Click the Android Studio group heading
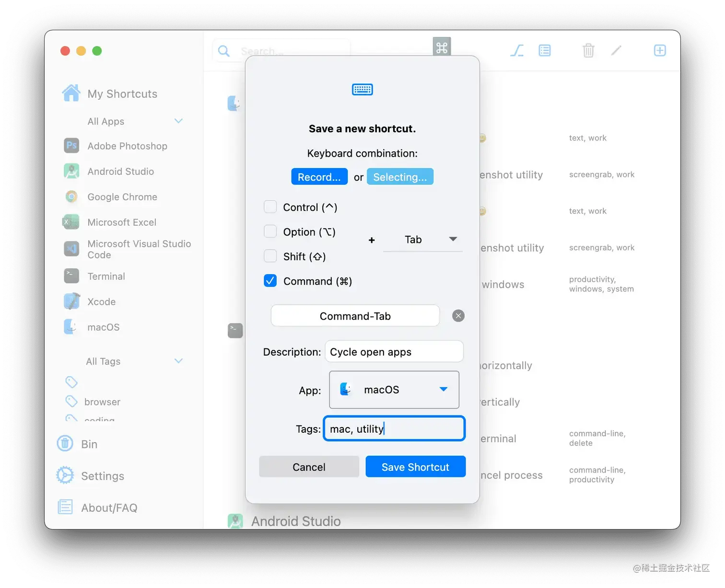This screenshot has width=725, height=588. coord(296,521)
